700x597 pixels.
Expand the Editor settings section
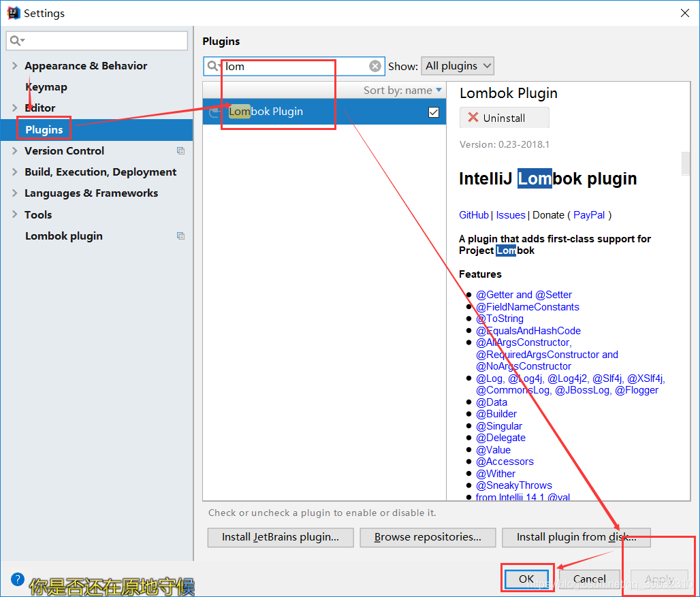click(15, 108)
